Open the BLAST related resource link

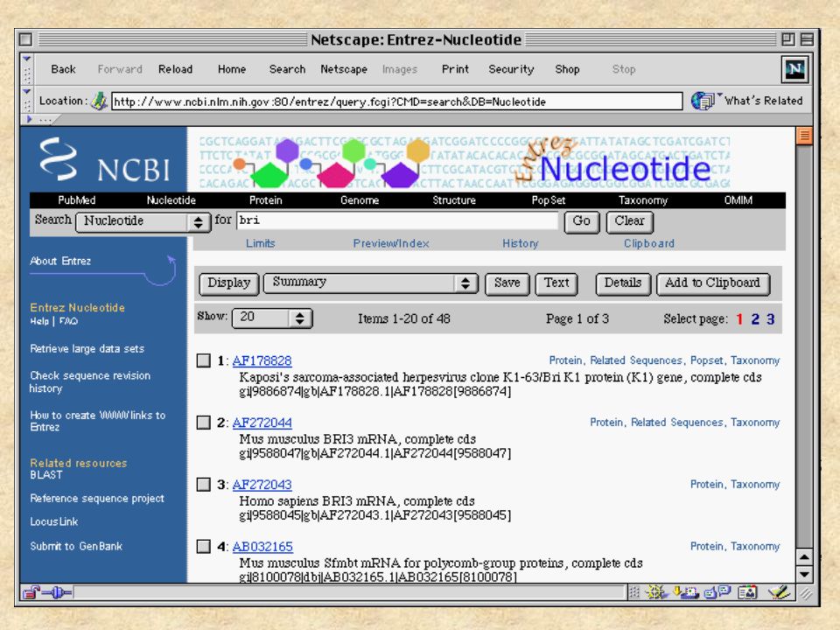(46, 475)
